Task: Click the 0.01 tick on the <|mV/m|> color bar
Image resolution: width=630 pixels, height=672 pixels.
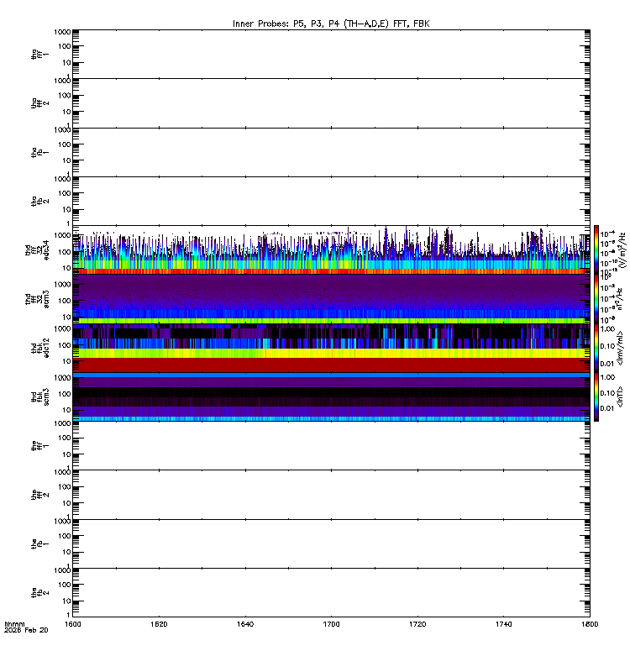Action: pos(607,364)
